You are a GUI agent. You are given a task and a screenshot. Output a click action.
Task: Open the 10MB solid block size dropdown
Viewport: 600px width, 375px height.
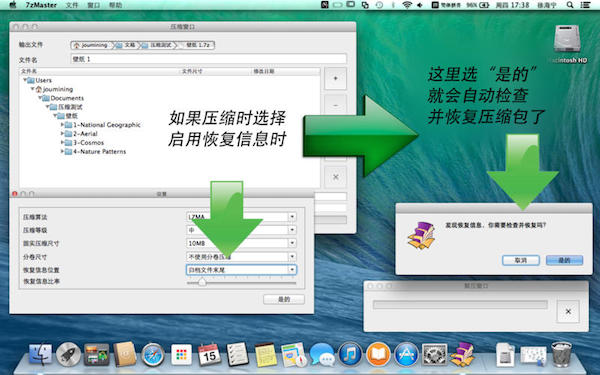click(x=241, y=243)
